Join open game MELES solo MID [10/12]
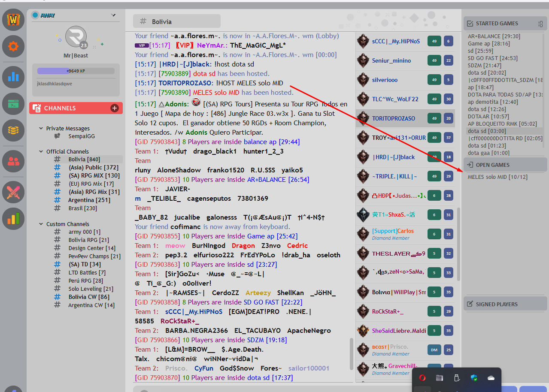 coord(497,177)
